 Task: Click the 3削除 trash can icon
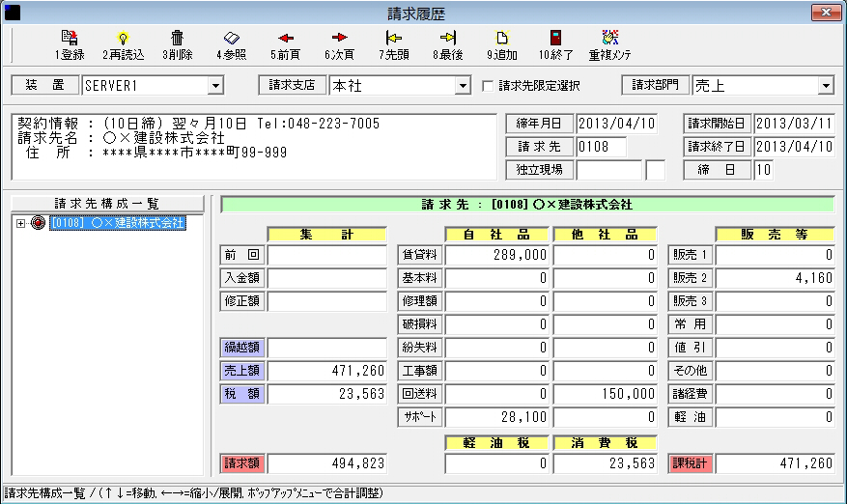[177, 39]
